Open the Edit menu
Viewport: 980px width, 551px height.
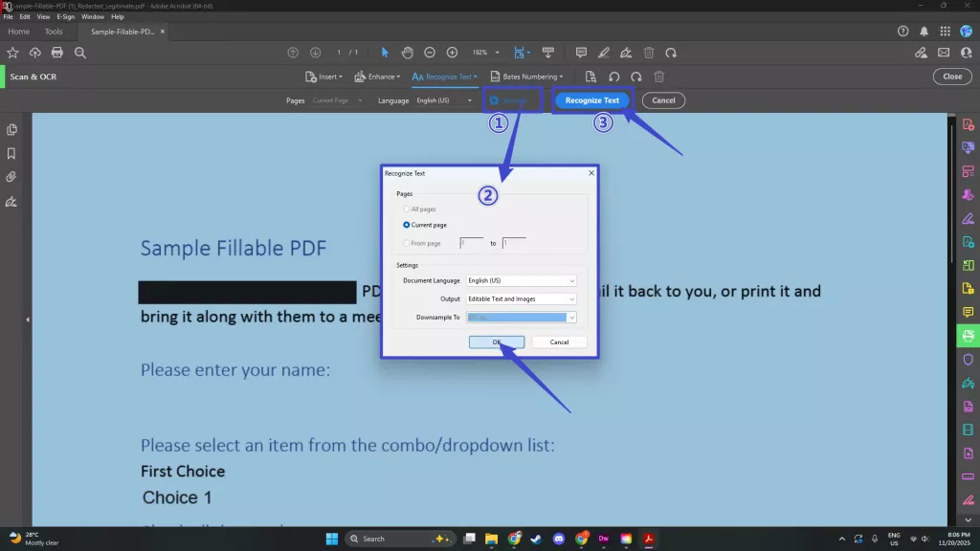click(24, 17)
